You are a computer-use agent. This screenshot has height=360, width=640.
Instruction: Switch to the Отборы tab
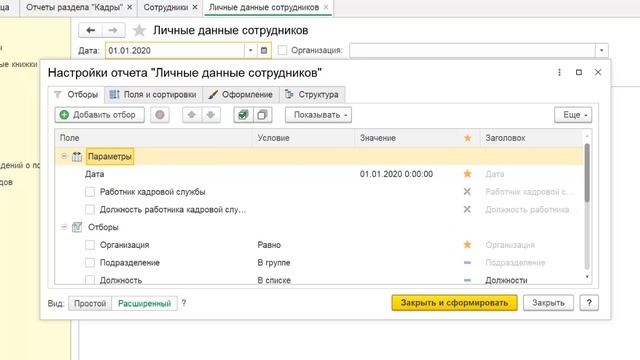[76, 95]
